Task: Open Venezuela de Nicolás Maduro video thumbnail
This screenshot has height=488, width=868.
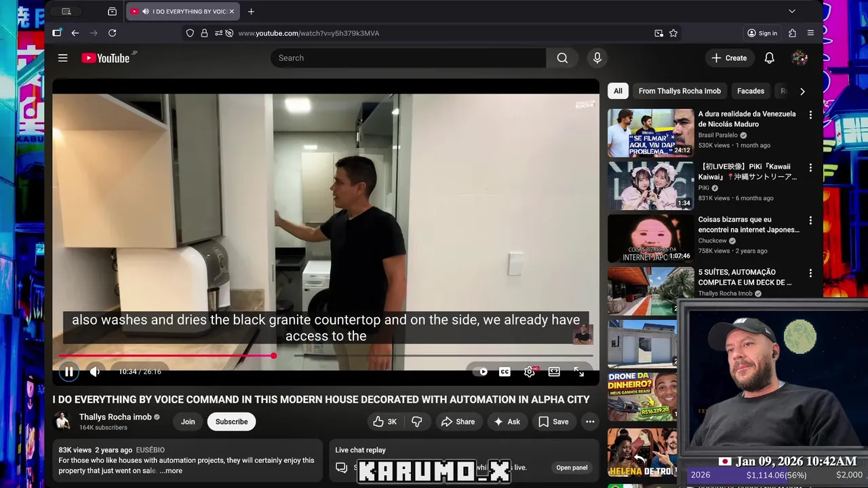Action: point(650,133)
